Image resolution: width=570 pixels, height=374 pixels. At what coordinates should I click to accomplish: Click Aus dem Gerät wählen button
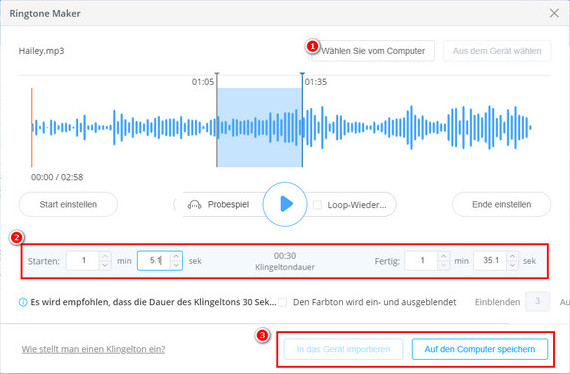click(497, 51)
